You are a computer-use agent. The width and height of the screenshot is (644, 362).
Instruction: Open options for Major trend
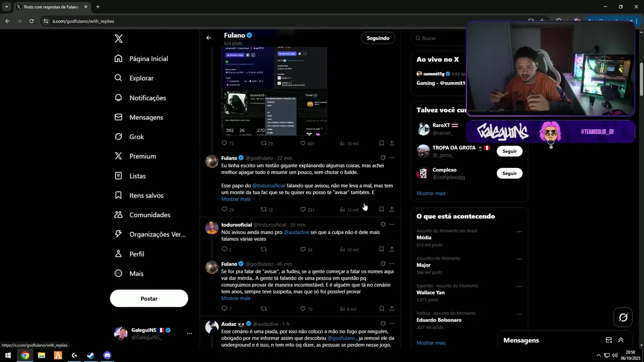tap(519, 259)
